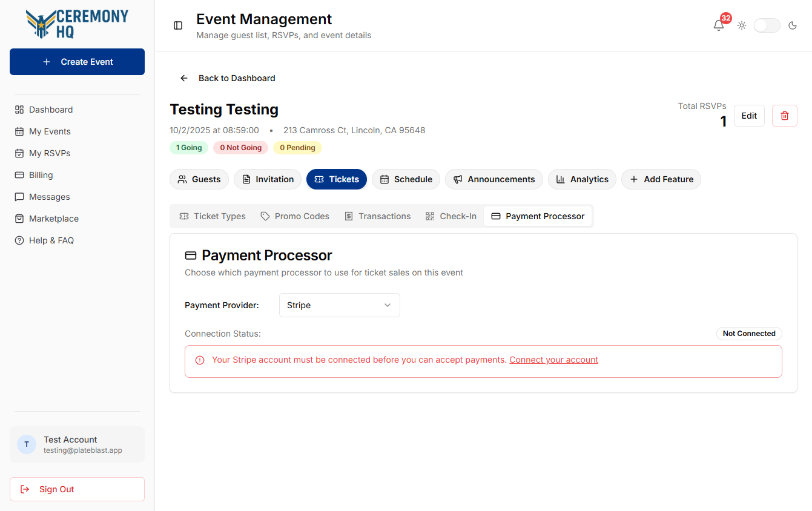Click the Sign Out button
Screen dimensions: 812x511
click(x=77, y=489)
